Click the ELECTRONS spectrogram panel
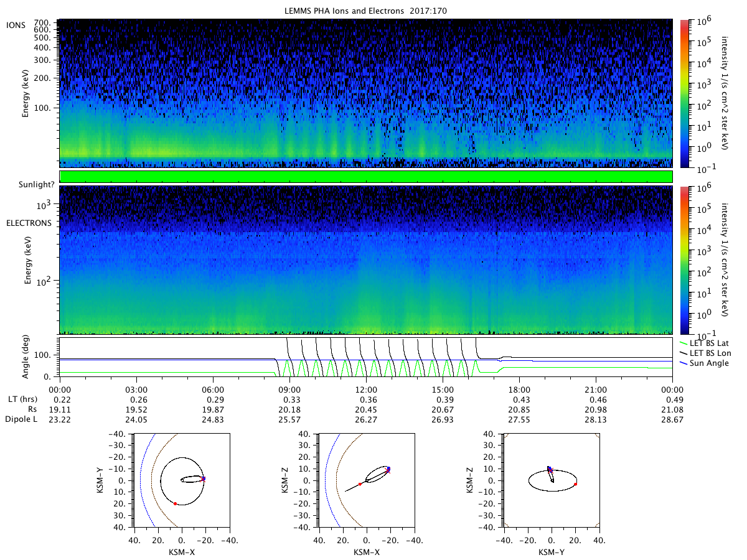 pyautogui.click(x=366, y=260)
